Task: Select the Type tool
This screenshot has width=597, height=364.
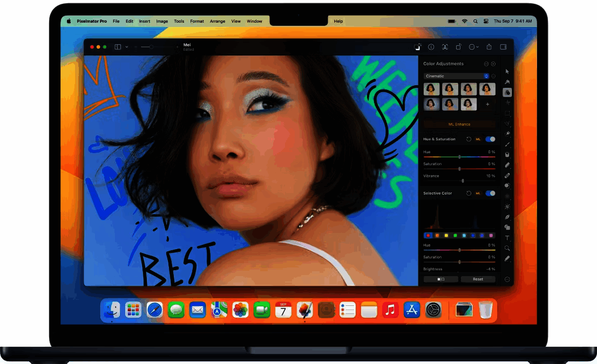Action: (507, 238)
